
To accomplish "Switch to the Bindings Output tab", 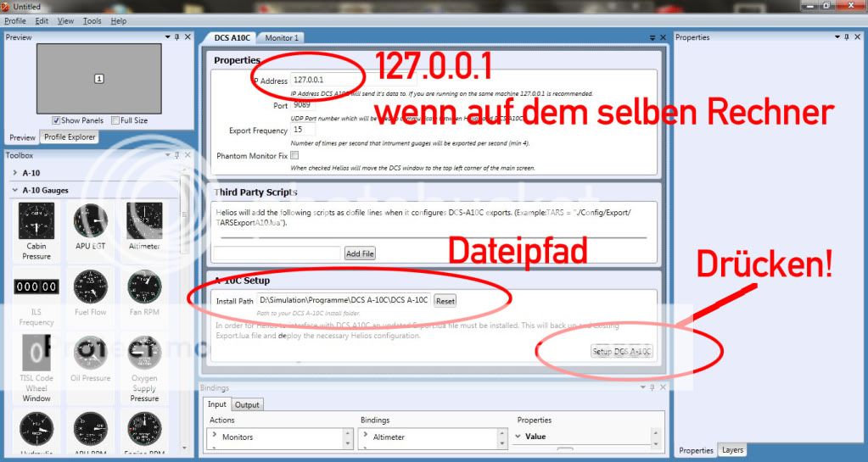I will [247, 405].
